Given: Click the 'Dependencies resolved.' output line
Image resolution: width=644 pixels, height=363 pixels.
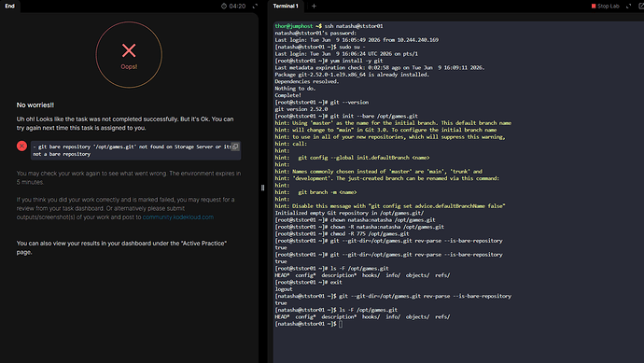Looking at the screenshot, I should click(x=307, y=81).
